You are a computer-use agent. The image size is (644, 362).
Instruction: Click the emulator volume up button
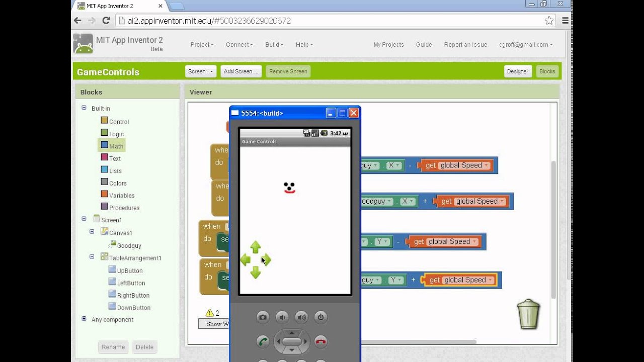click(301, 317)
